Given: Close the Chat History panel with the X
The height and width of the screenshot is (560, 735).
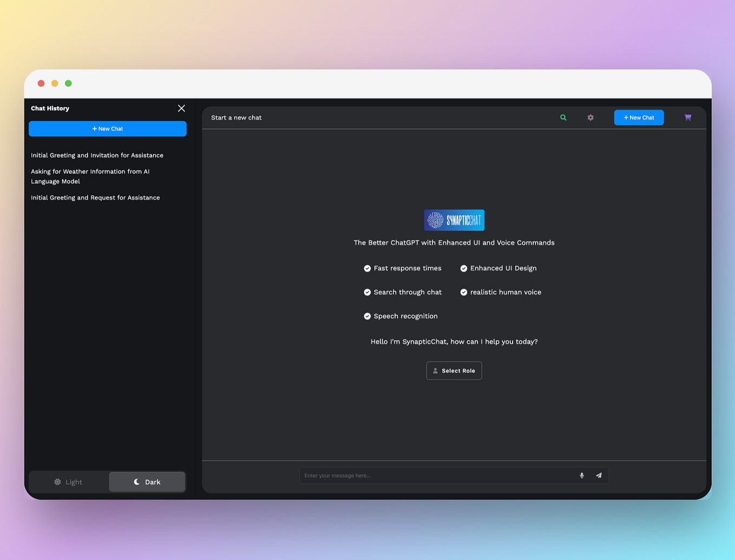Looking at the screenshot, I should point(181,108).
